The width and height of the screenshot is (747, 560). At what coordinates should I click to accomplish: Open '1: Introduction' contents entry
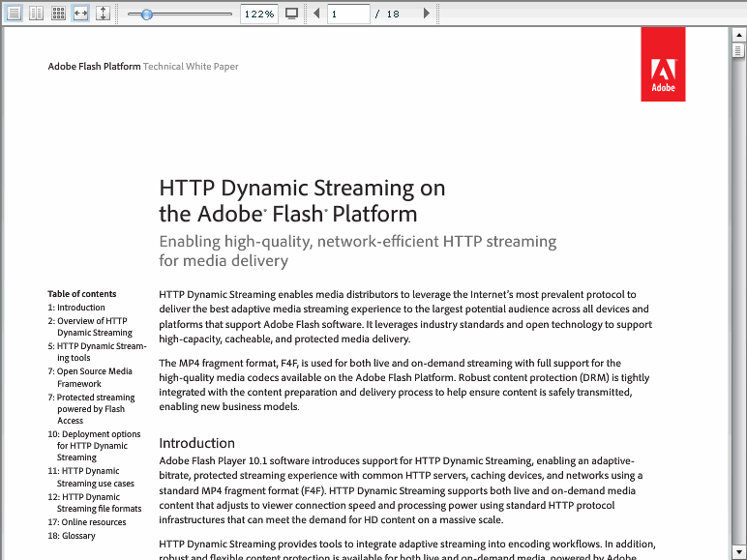tap(76, 308)
